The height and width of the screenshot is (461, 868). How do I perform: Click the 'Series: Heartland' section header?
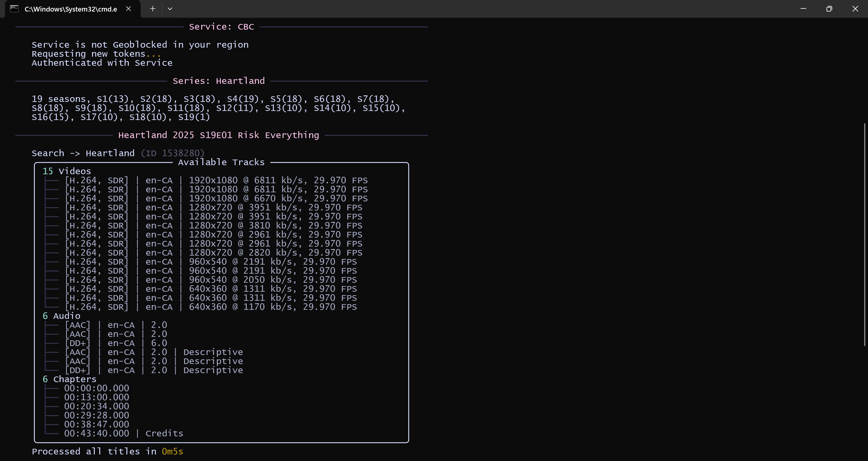(219, 81)
